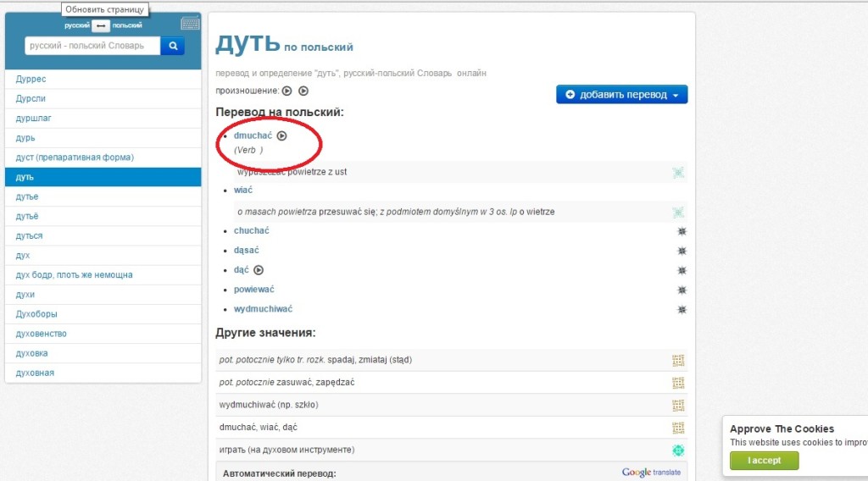Click the icon in wydmuchiwać (np. szkło) row
This screenshot has height=481, width=868.
click(678, 405)
